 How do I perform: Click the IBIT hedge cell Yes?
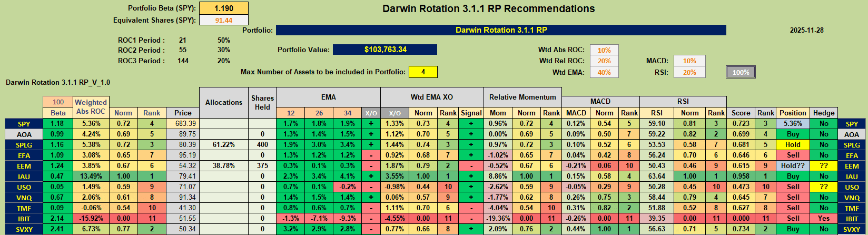tap(824, 218)
